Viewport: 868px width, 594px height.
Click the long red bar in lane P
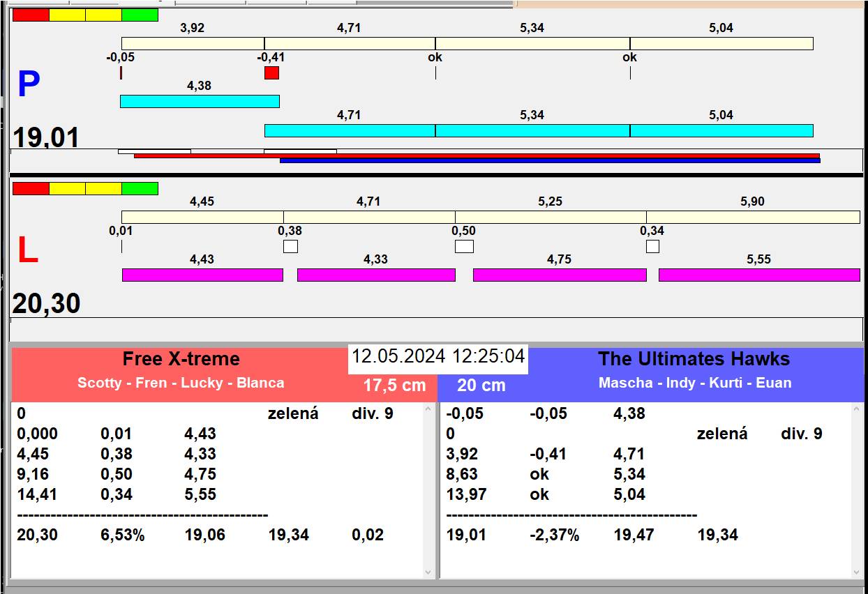click(x=477, y=155)
